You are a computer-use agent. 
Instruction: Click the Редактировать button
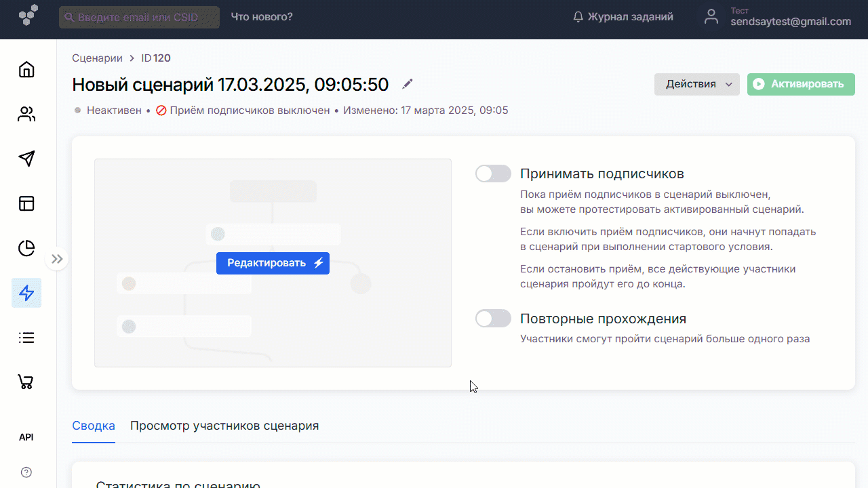tap(273, 263)
